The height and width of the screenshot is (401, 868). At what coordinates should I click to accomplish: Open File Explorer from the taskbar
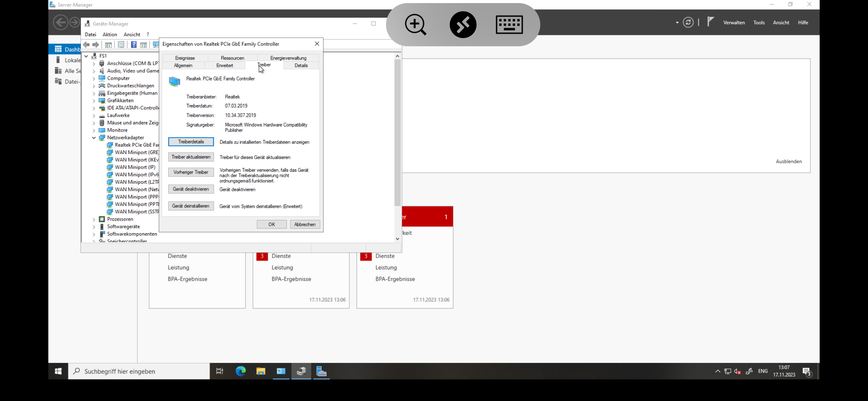(261, 371)
